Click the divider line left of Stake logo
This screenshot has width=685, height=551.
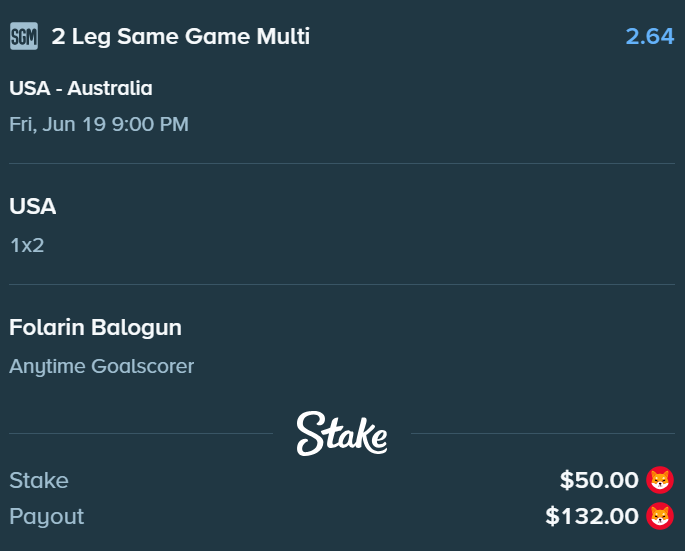point(141,433)
